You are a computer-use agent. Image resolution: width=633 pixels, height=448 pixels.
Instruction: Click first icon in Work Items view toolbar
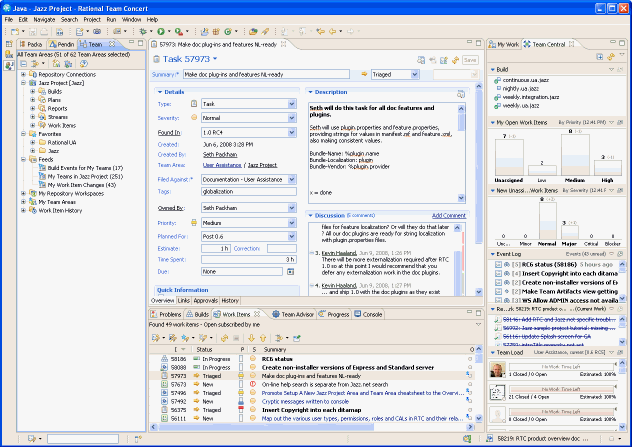155,338
